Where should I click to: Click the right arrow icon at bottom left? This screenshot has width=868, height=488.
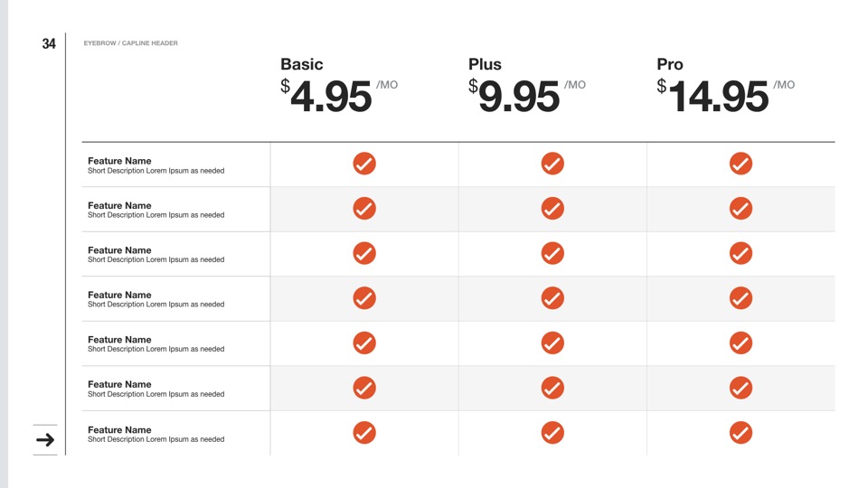click(45, 440)
